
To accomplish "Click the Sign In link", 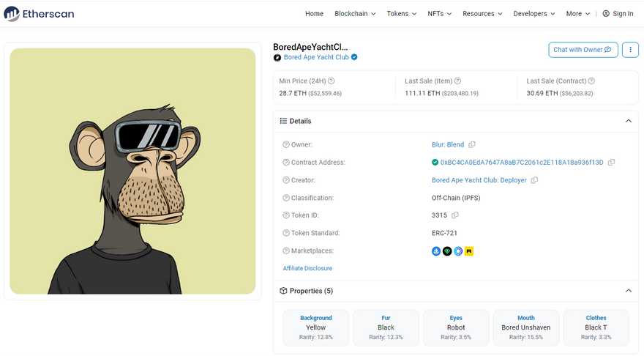I will (618, 14).
